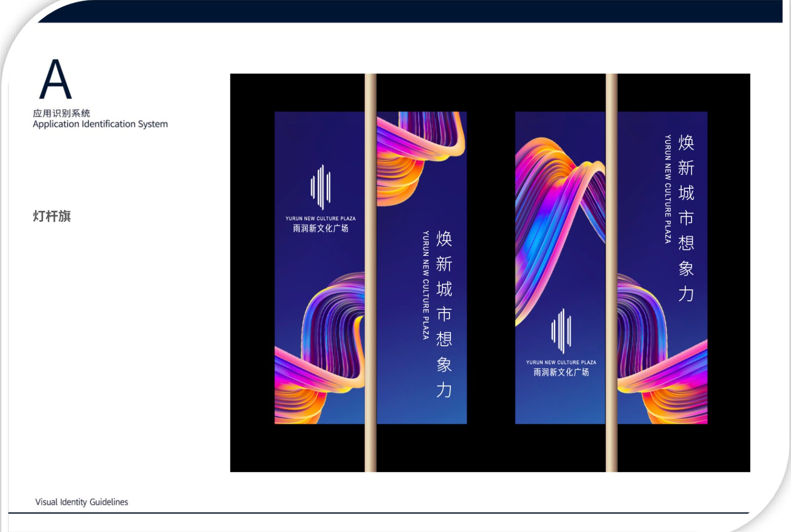Select the vertical 焕新城市想象力 slogan on the second banner

coord(443,314)
